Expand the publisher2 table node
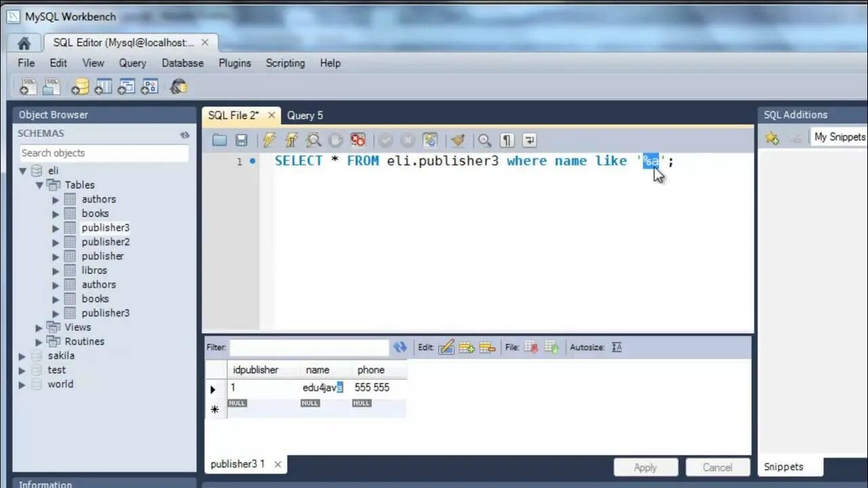Viewport: 868px width, 488px height. pyautogui.click(x=56, y=242)
